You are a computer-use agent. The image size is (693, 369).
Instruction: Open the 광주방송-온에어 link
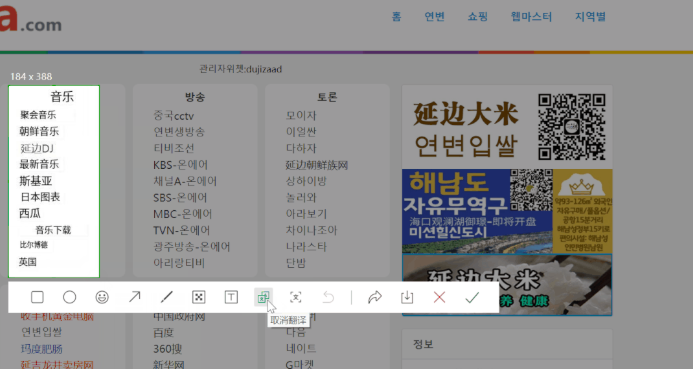pyautogui.click(x=192, y=247)
